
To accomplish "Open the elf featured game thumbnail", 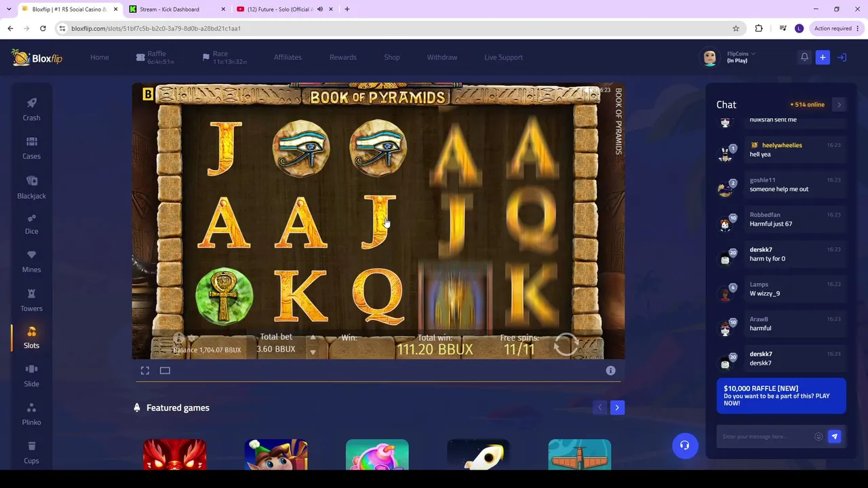I will point(276,454).
